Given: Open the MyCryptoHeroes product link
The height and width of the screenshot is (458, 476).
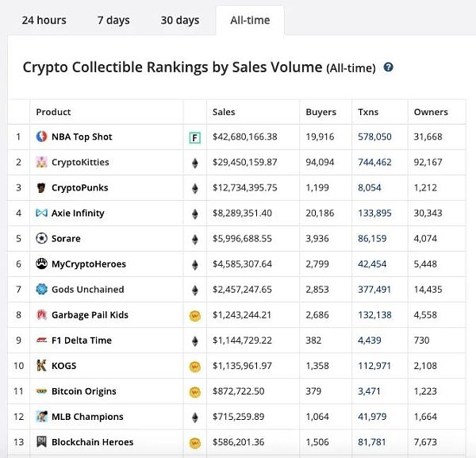Looking at the screenshot, I should pos(88,264).
